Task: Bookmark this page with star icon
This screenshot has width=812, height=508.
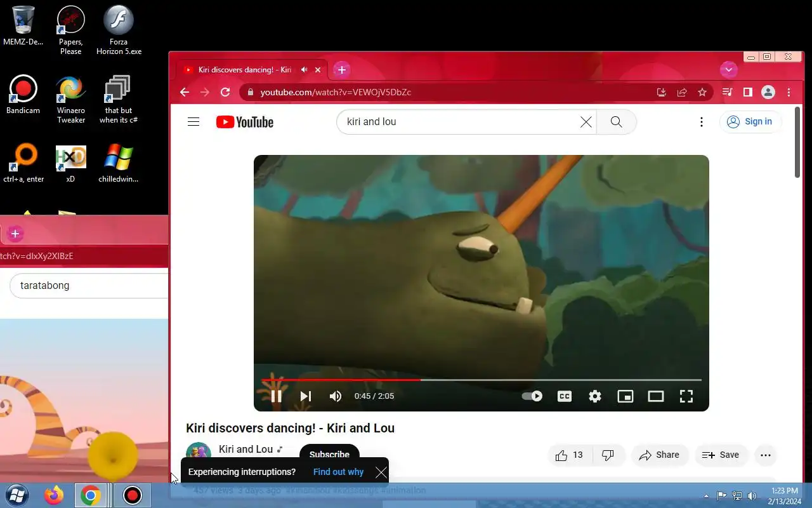Action: (x=702, y=92)
